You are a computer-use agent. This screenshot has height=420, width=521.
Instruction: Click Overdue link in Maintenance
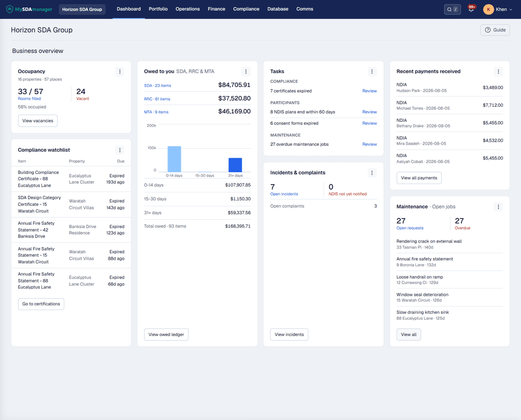click(463, 228)
